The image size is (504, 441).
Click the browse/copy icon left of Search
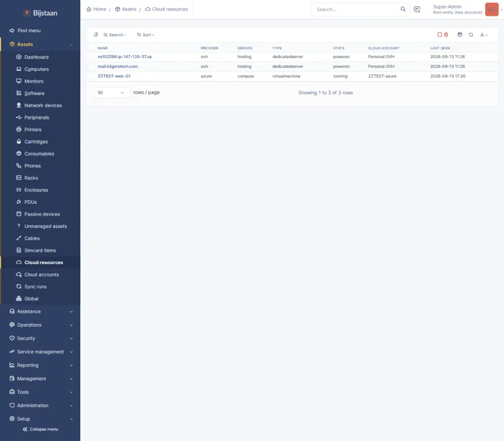(96, 35)
